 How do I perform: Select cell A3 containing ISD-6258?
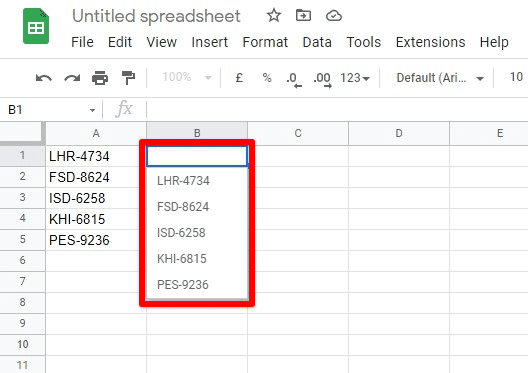pos(96,198)
